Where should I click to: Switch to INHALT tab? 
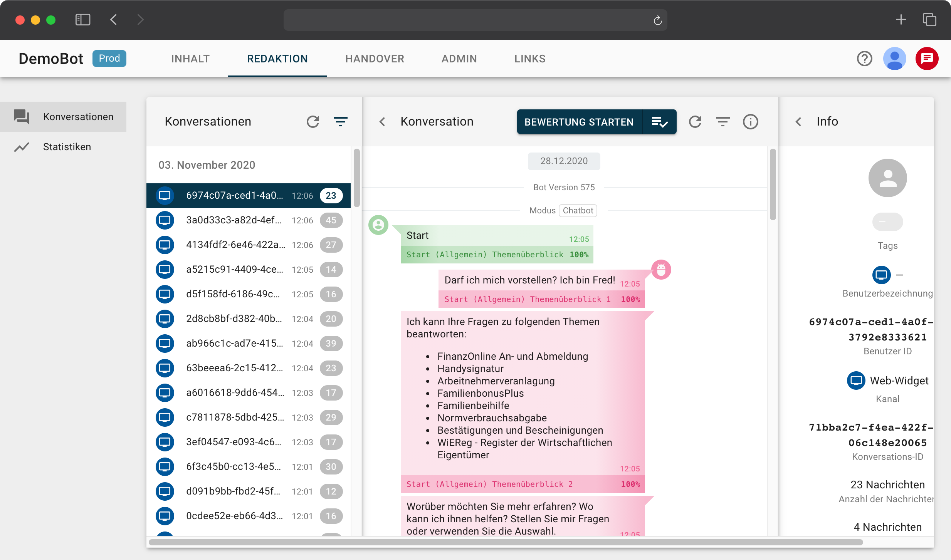[192, 59]
